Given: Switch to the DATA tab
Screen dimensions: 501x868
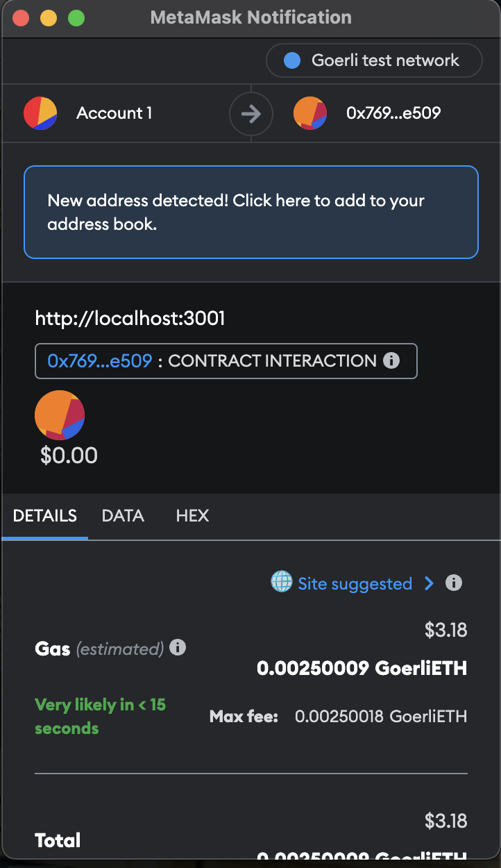Looking at the screenshot, I should 123,516.
